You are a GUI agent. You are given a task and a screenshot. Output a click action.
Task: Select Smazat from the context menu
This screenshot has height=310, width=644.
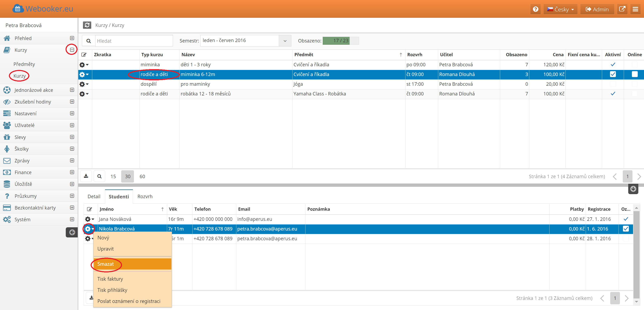point(105,264)
